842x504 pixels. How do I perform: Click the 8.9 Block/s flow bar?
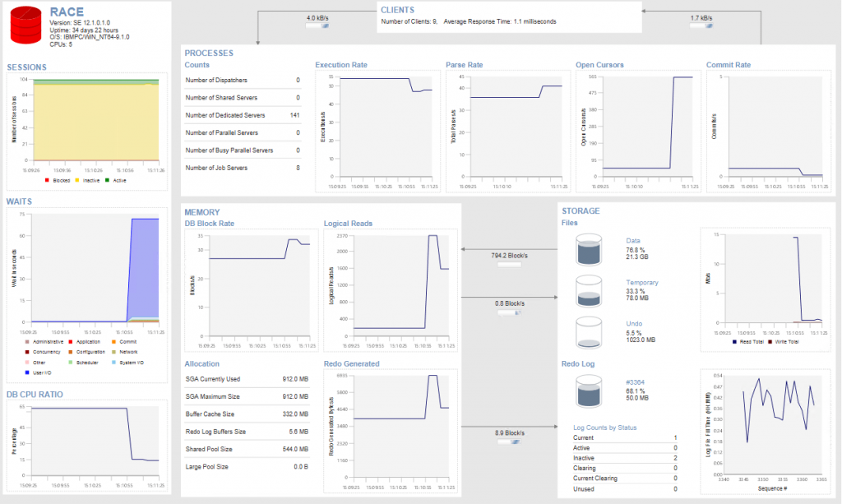click(509, 442)
